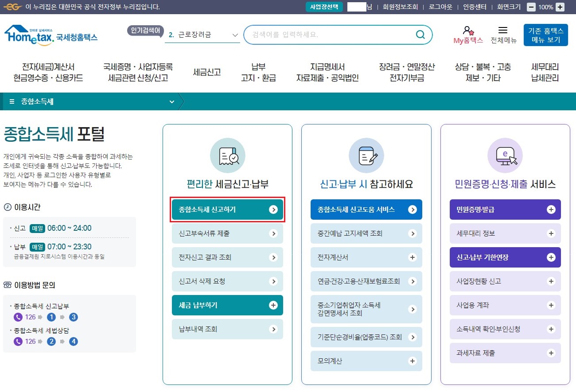Click arrow icon on 신고부속서류 제출
Viewport: 576px width, 392px height.
[273, 233]
